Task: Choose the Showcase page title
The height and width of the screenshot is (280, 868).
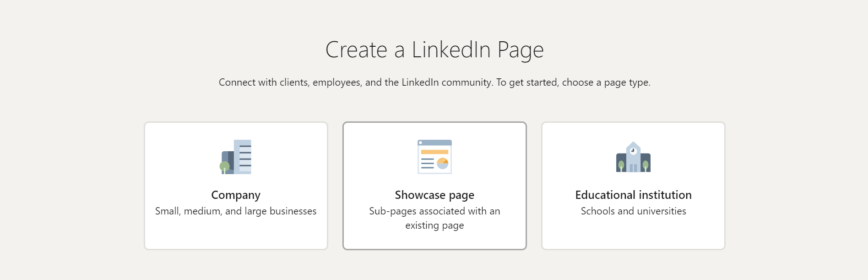Action: tap(434, 195)
